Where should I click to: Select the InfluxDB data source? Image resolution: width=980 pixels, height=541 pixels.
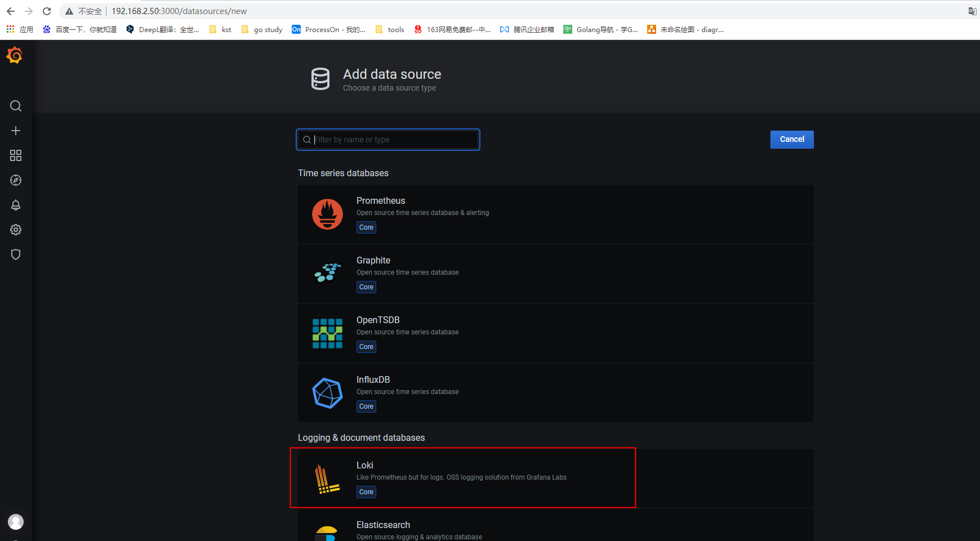pyautogui.click(x=556, y=393)
